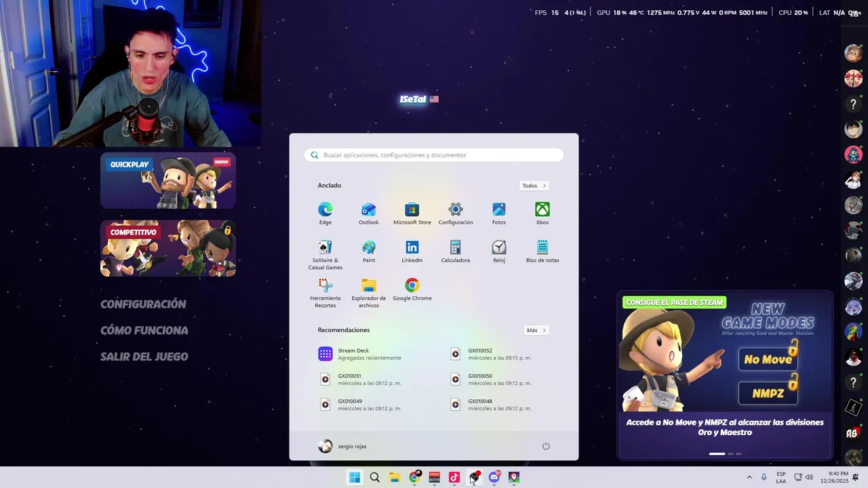Screen dimensions: 868x488
Task: Launch Outlook from the Start menu
Action: (x=369, y=213)
